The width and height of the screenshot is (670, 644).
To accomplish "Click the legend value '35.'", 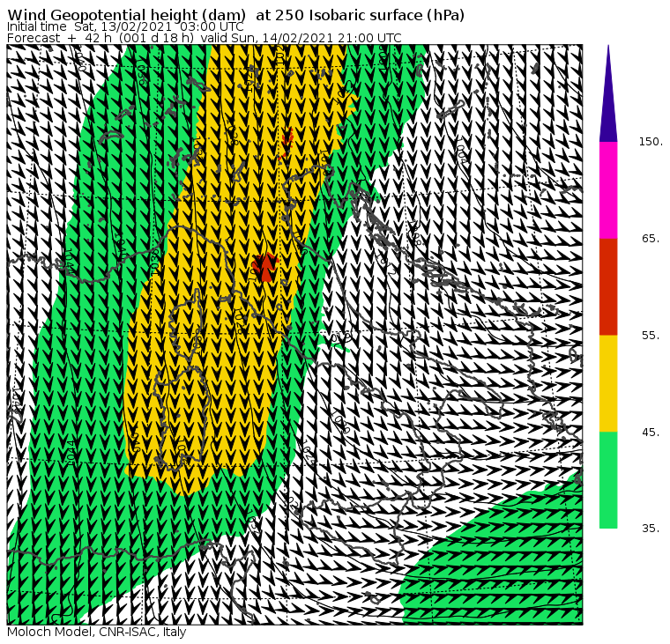I will [x=651, y=529].
